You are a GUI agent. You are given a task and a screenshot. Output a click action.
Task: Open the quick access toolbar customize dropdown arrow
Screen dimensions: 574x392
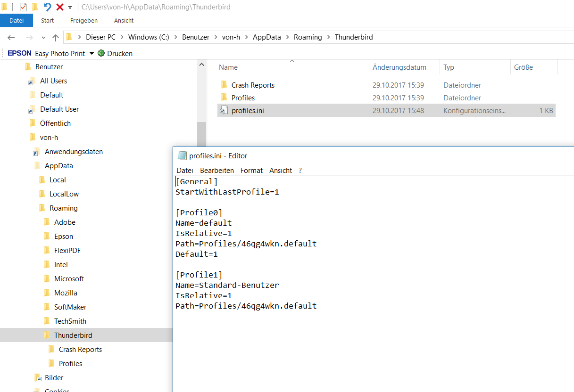pyautogui.click(x=70, y=8)
